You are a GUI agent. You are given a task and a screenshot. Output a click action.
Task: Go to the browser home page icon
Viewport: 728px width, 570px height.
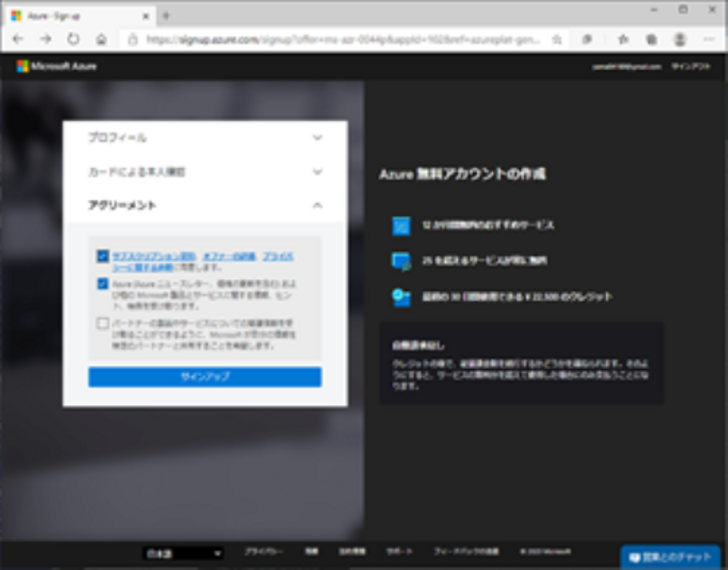pyautogui.click(x=101, y=39)
